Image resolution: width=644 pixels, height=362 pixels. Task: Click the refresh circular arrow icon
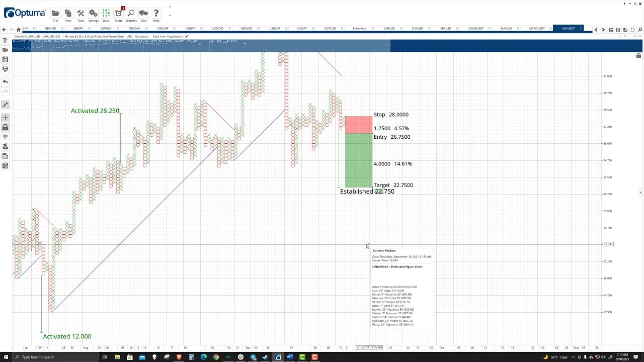(x=633, y=30)
